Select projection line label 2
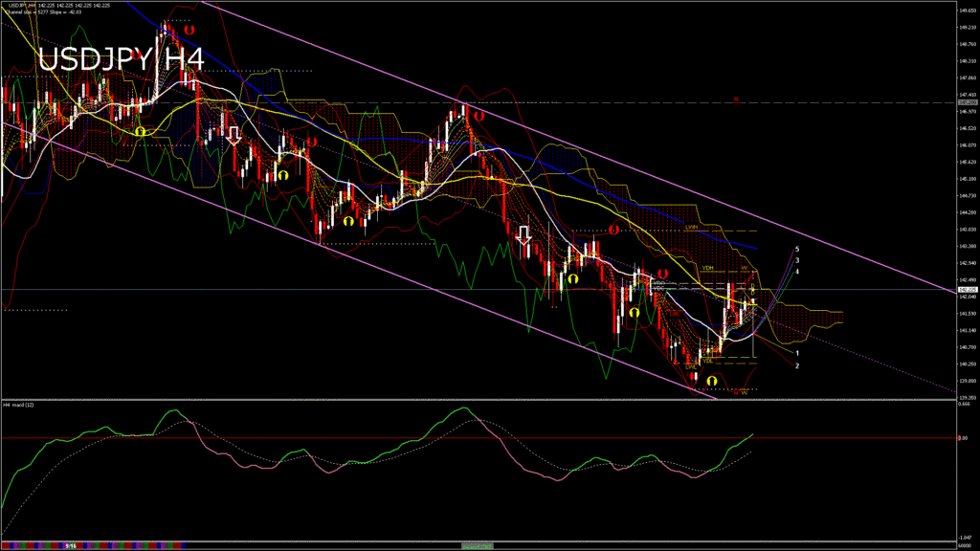The height and width of the screenshot is (551, 980). (797, 365)
